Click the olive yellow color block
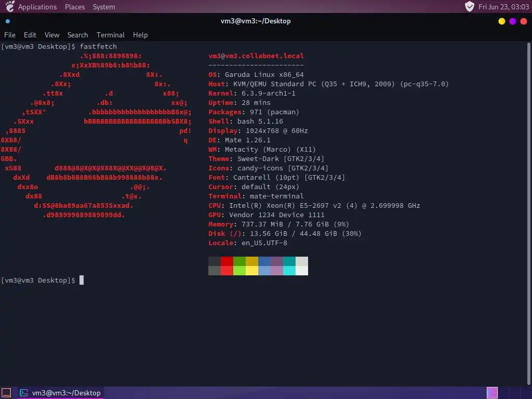Image resolution: width=532 pixels, height=399 pixels. [x=252, y=261]
